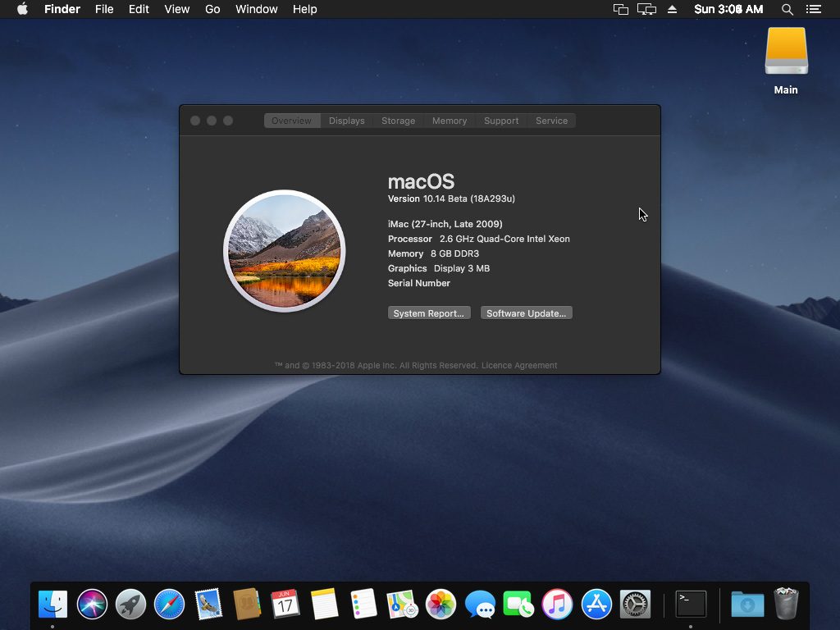
Task: Open System Preferences gear icon
Action: point(636,604)
